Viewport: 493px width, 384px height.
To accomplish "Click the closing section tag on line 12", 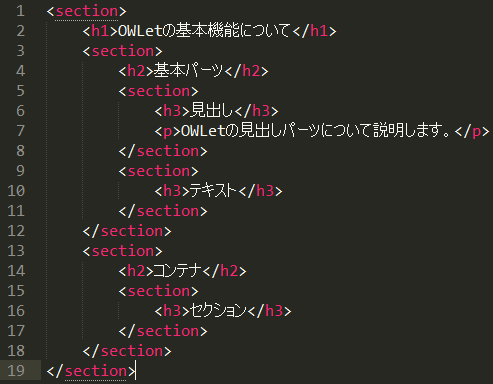I will click(127, 231).
